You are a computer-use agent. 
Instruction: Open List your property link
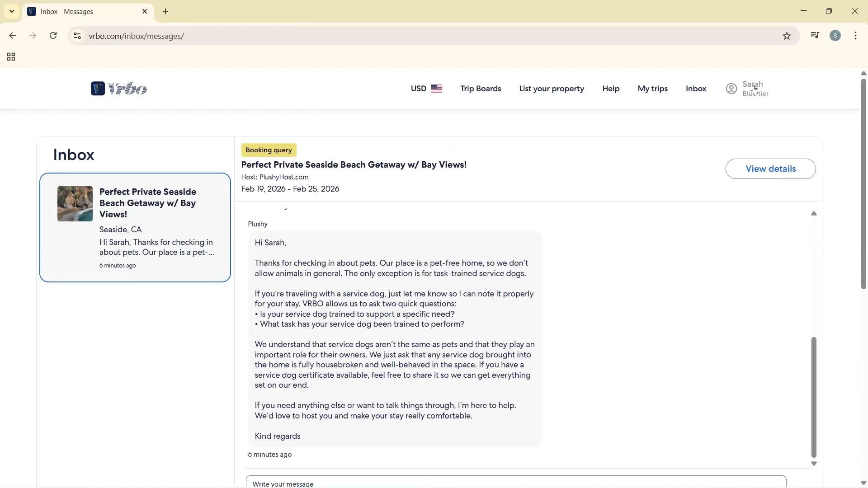(x=552, y=89)
